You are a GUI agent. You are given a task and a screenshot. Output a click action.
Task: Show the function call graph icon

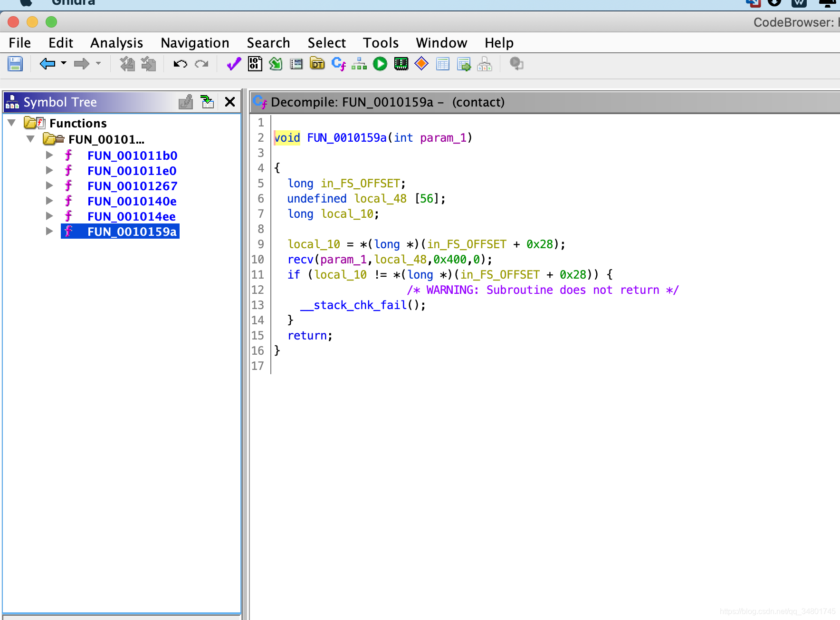click(359, 64)
